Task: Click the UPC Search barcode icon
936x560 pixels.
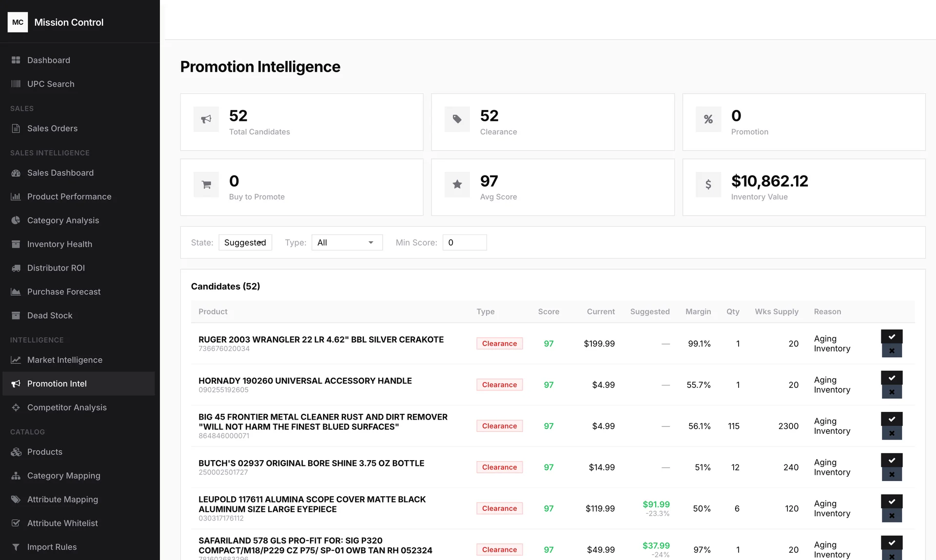Action: [16, 84]
